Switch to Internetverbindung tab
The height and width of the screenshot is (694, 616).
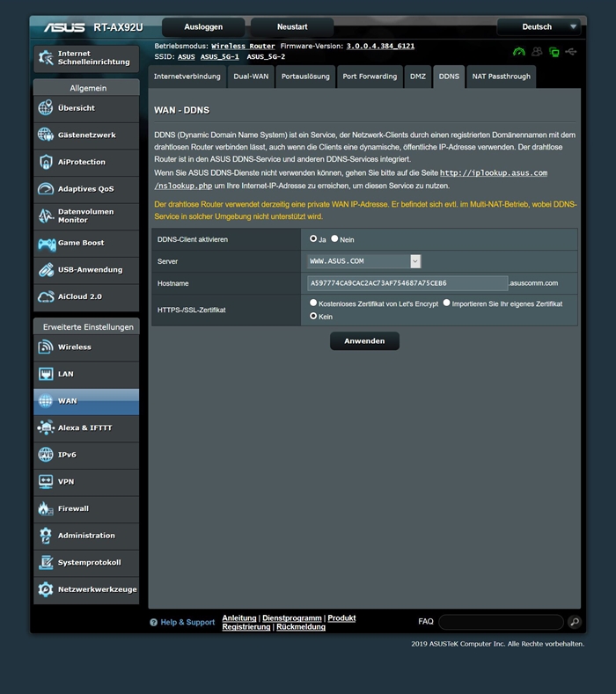click(187, 77)
